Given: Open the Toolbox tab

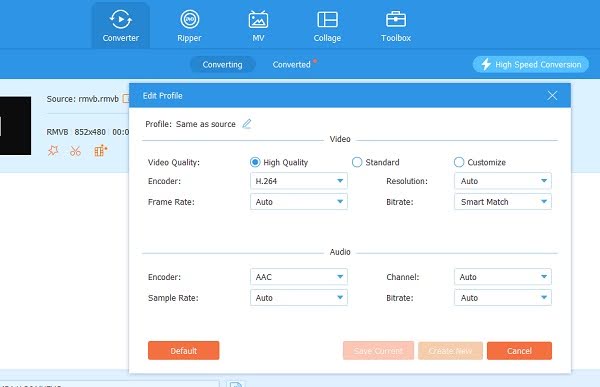Looking at the screenshot, I should (x=396, y=26).
